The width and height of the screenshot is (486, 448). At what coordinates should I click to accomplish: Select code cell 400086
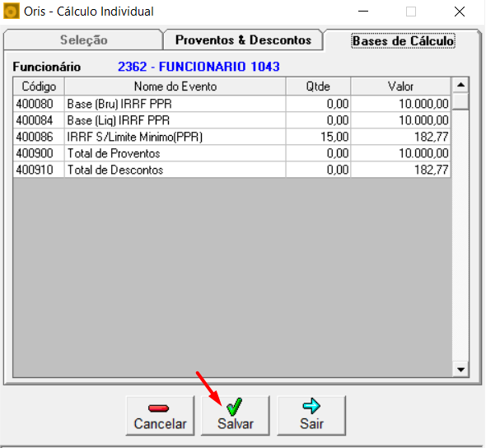point(39,137)
